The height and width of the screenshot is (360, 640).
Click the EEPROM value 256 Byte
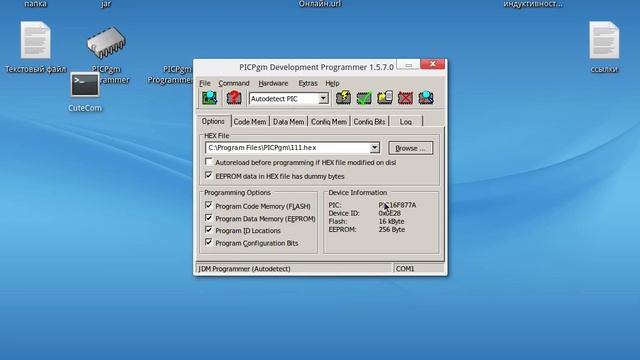(x=392, y=229)
